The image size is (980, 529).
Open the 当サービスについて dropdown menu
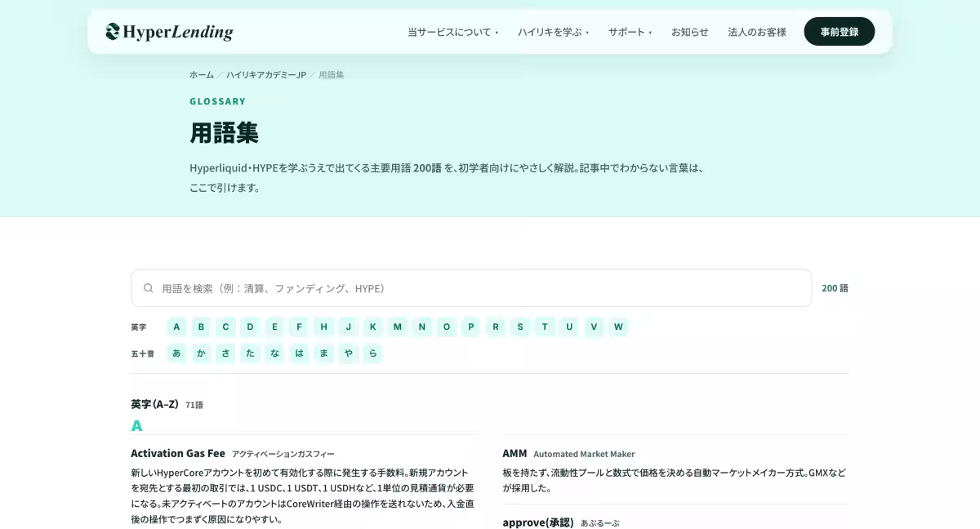coord(453,32)
